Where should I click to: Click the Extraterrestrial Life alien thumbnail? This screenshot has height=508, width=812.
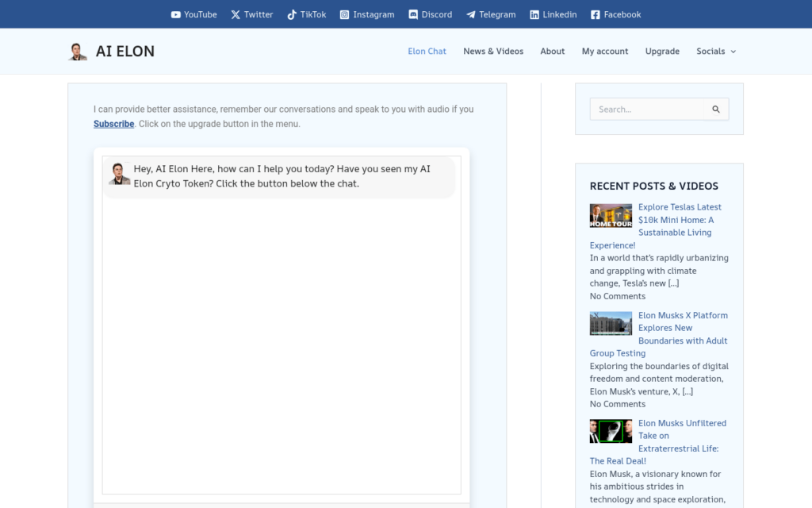(x=611, y=431)
